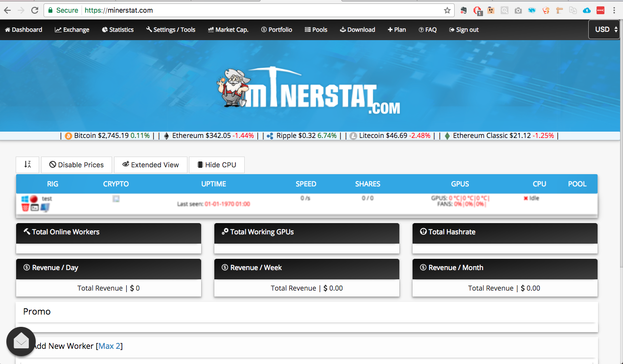Open the console icon for rig test
623x364 pixels.
(35, 207)
